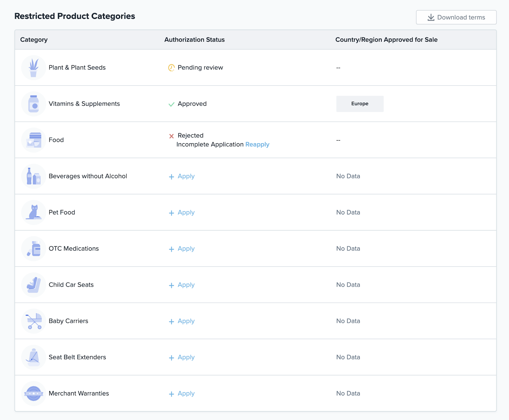Click the Pet Food cat icon
Image resolution: width=509 pixels, height=420 pixels.
(x=33, y=213)
